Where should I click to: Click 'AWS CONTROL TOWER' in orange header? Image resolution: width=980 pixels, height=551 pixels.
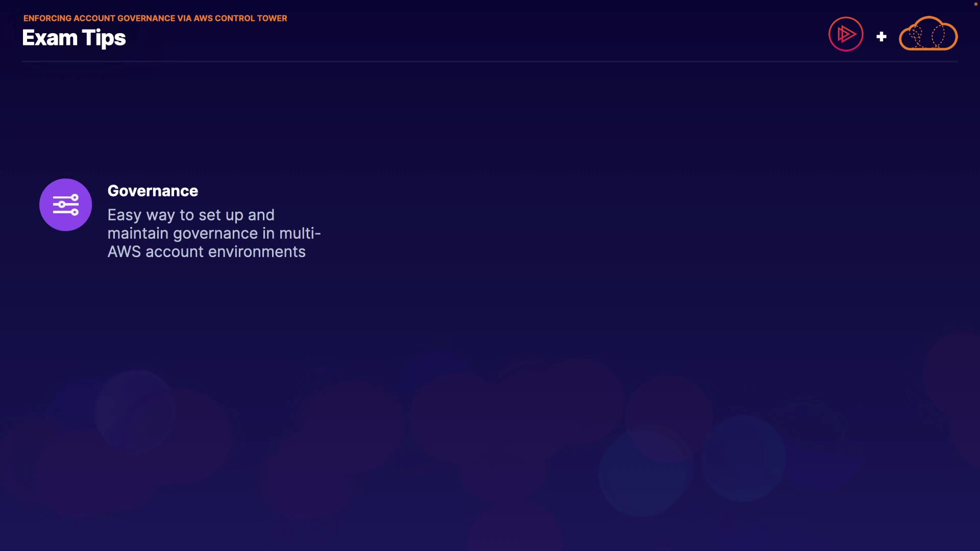[240, 18]
